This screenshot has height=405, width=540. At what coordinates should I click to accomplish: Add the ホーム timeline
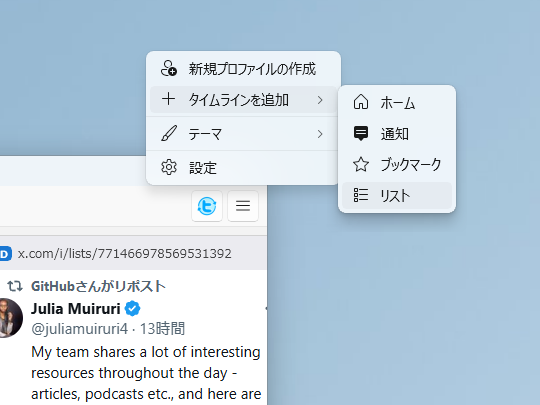tap(397, 103)
